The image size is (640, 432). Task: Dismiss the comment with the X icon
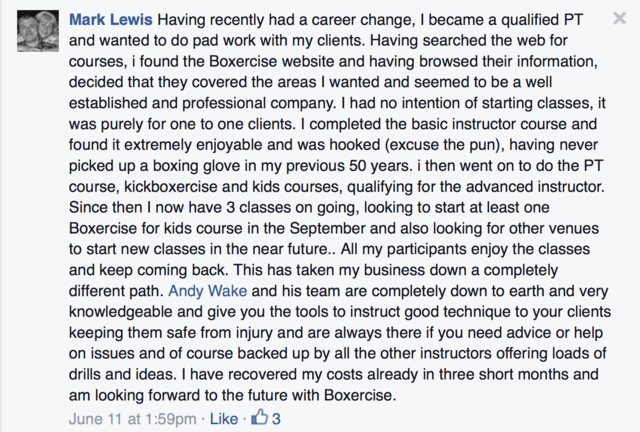(620, 18)
